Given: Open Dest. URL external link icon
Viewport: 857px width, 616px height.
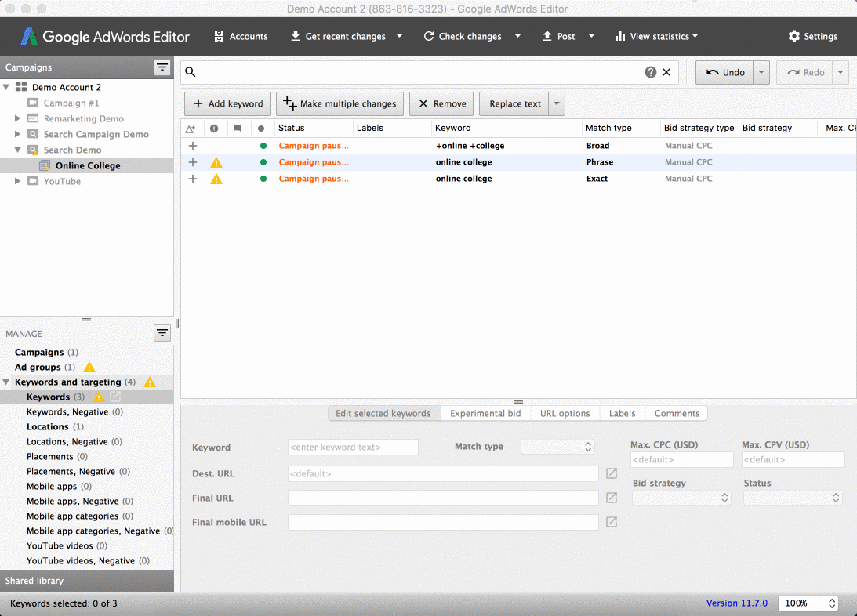Looking at the screenshot, I should [x=612, y=473].
